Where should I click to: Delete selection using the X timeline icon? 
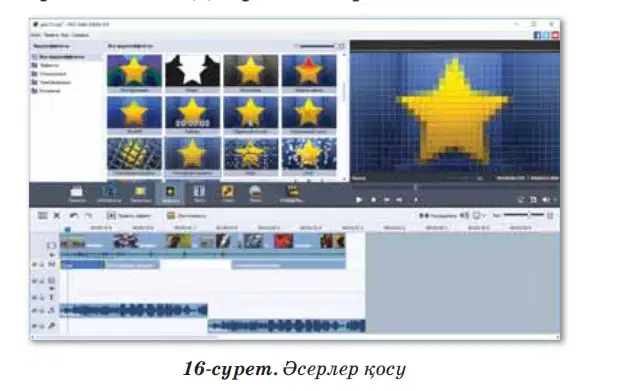57,216
